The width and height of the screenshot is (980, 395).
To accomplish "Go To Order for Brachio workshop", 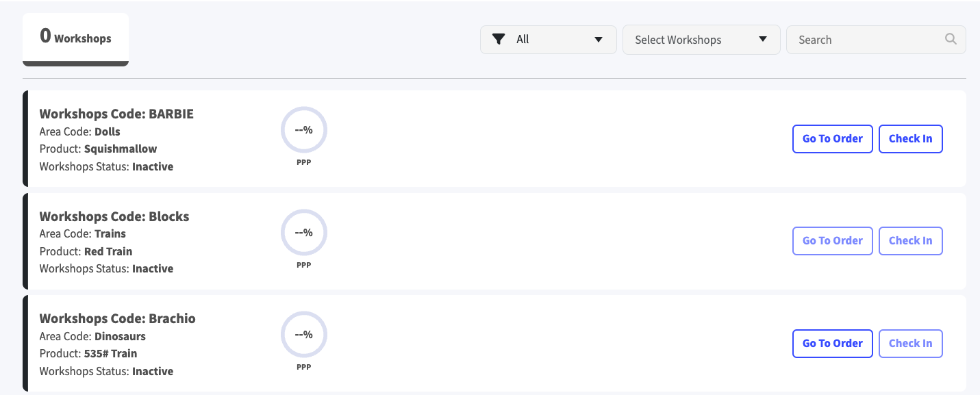I will pos(833,344).
